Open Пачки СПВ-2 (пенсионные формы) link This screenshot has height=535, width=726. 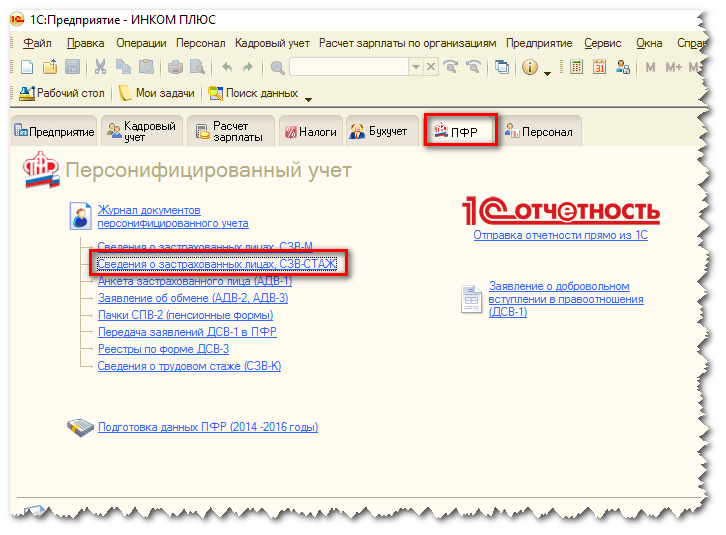185,315
